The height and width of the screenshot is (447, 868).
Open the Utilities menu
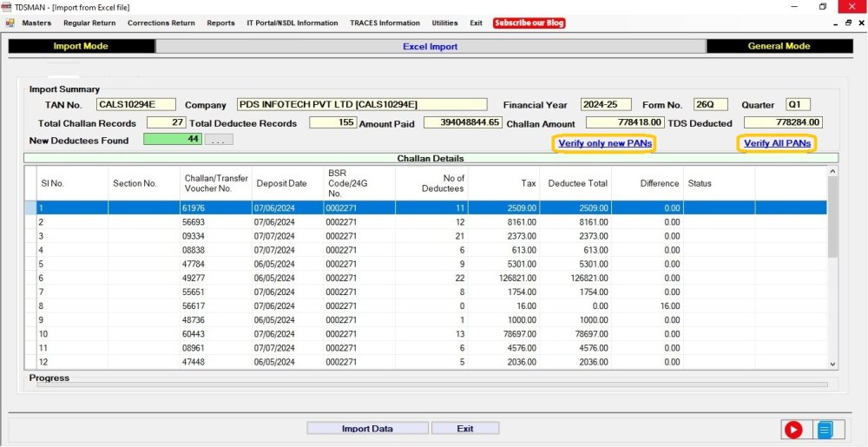tap(444, 23)
